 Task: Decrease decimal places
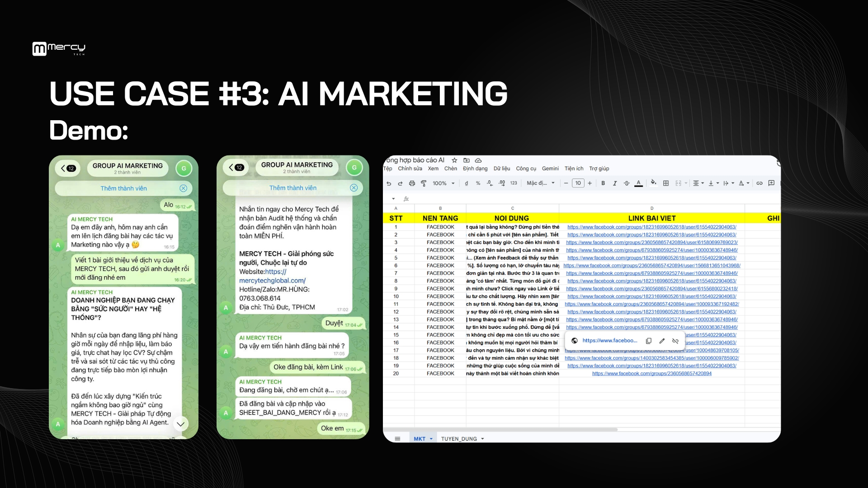click(490, 183)
